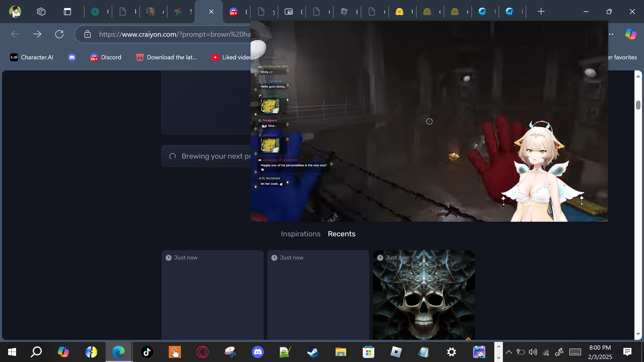Image resolution: width=644 pixels, height=362 pixels.
Task: Launch Roblox from the taskbar
Action: coord(396,352)
